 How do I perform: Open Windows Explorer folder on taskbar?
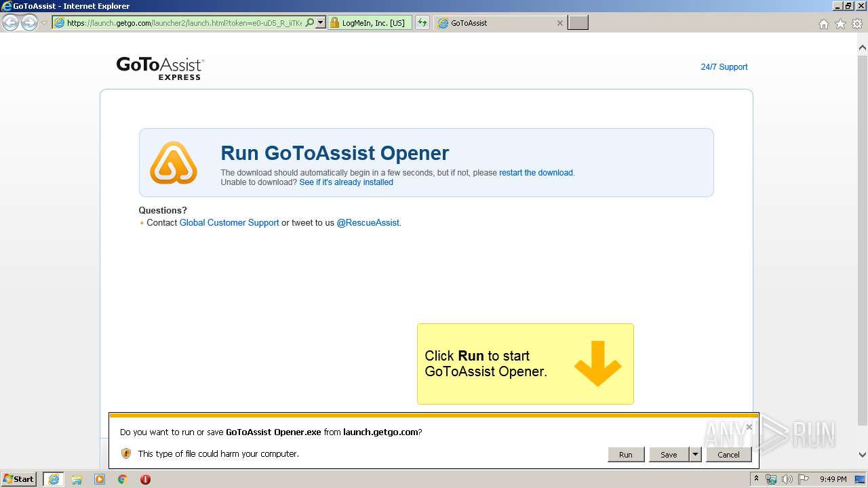click(77, 479)
